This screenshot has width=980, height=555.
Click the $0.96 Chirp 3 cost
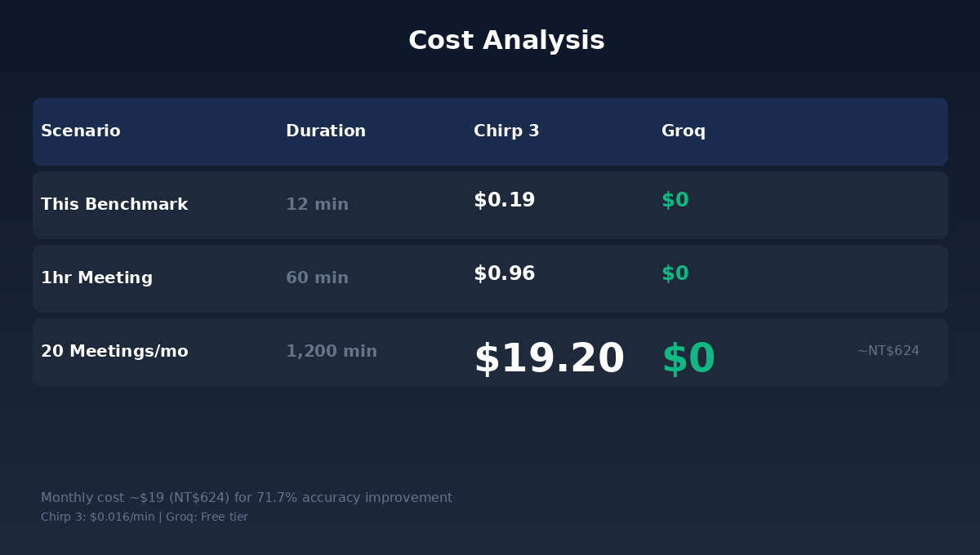point(504,274)
